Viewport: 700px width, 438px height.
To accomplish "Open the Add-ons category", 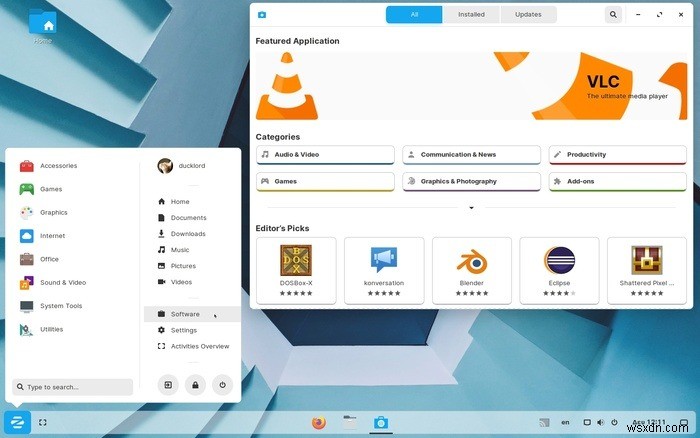I will [617, 182].
